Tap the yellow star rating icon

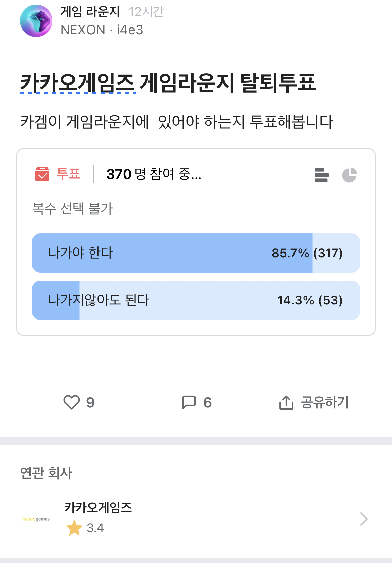[x=74, y=528]
